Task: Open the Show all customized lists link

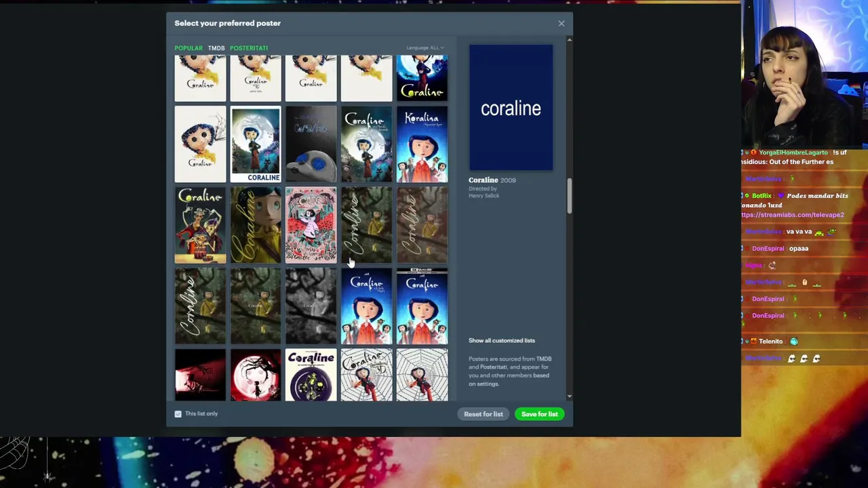Action: [502, 341]
